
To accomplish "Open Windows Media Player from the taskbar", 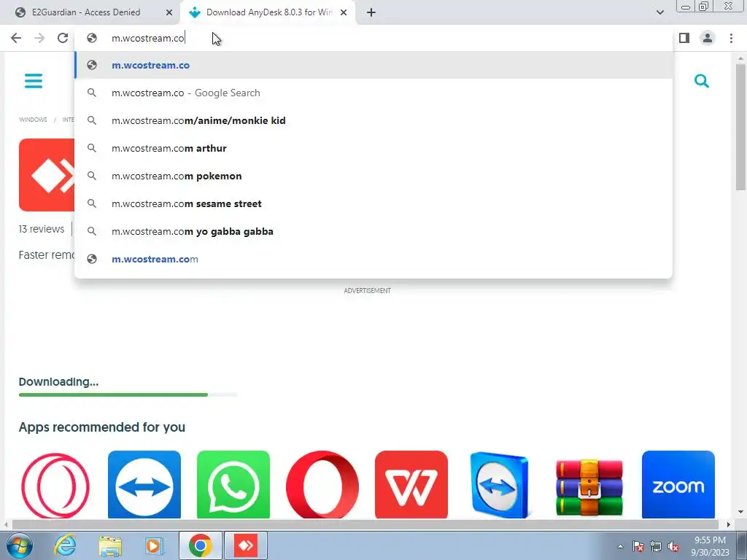I will (x=154, y=545).
